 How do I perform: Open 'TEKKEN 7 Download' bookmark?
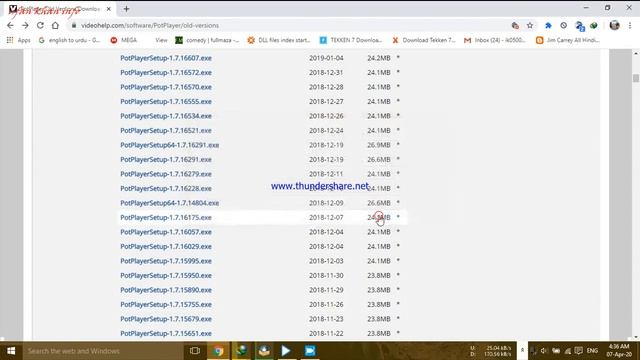point(351,40)
